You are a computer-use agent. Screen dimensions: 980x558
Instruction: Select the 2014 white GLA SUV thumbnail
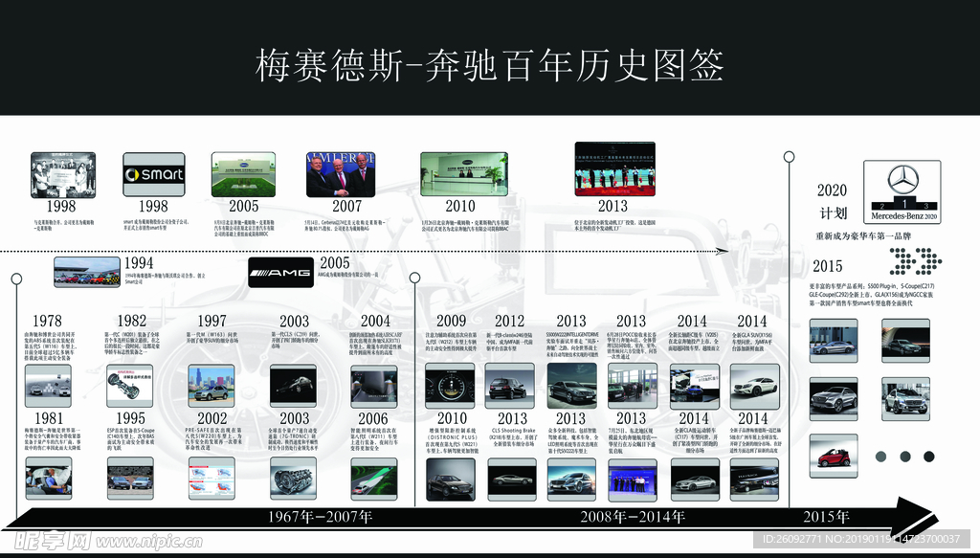point(755,386)
